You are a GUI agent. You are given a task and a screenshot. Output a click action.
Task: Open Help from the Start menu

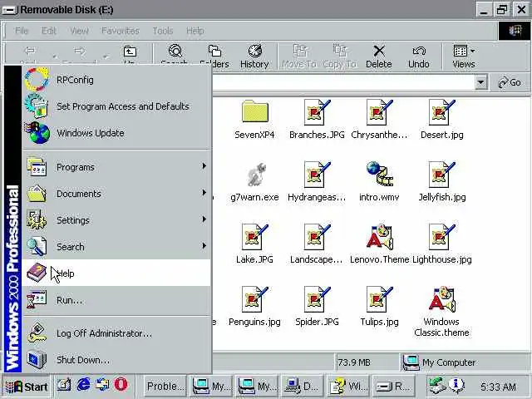pos(116,273)
